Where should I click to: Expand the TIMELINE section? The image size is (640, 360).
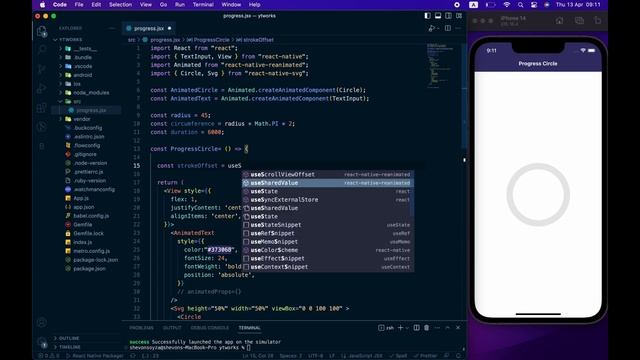point(70,347)
